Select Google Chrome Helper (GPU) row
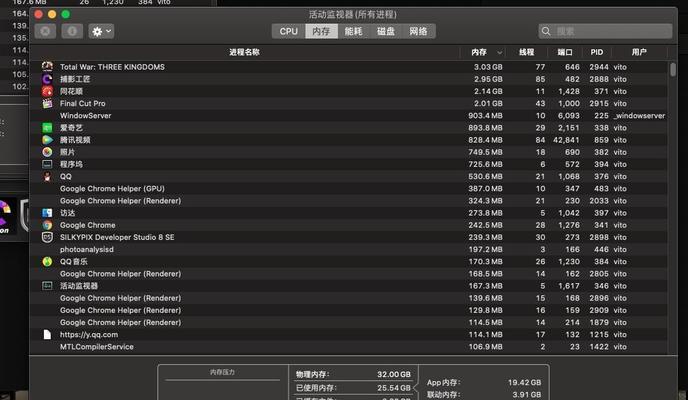Viewport: 688px width, 400px height. (x=349, y=189)
